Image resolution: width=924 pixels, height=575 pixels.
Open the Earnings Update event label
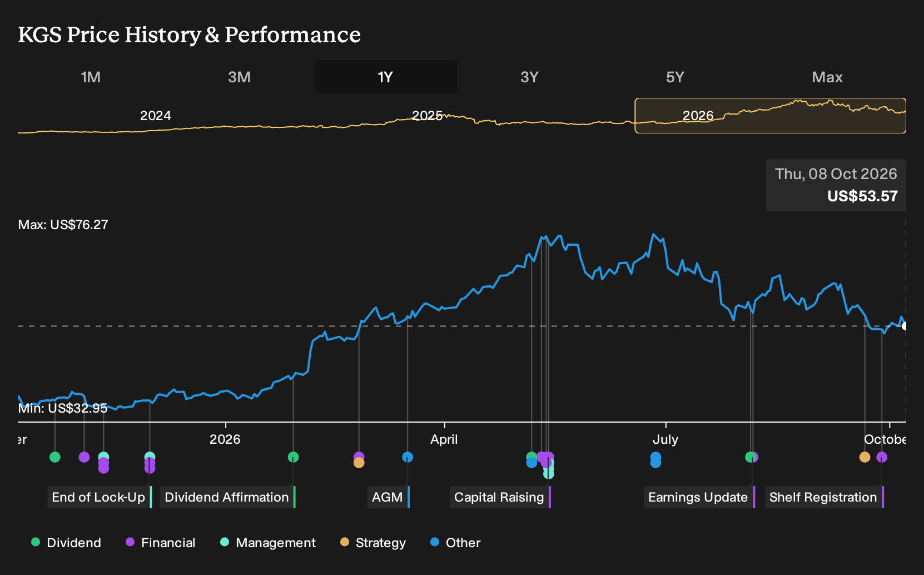tap(699, 497)
